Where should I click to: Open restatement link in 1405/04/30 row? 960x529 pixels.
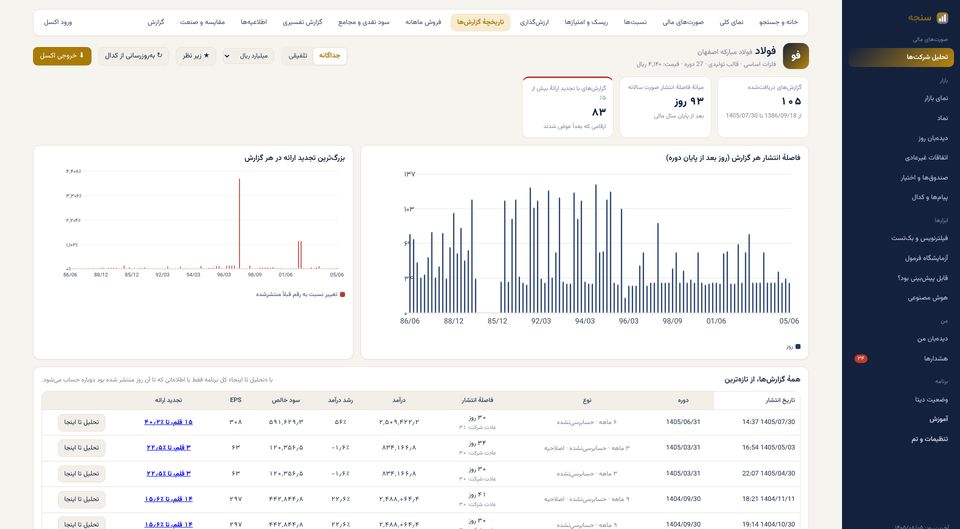click(168, 473)
